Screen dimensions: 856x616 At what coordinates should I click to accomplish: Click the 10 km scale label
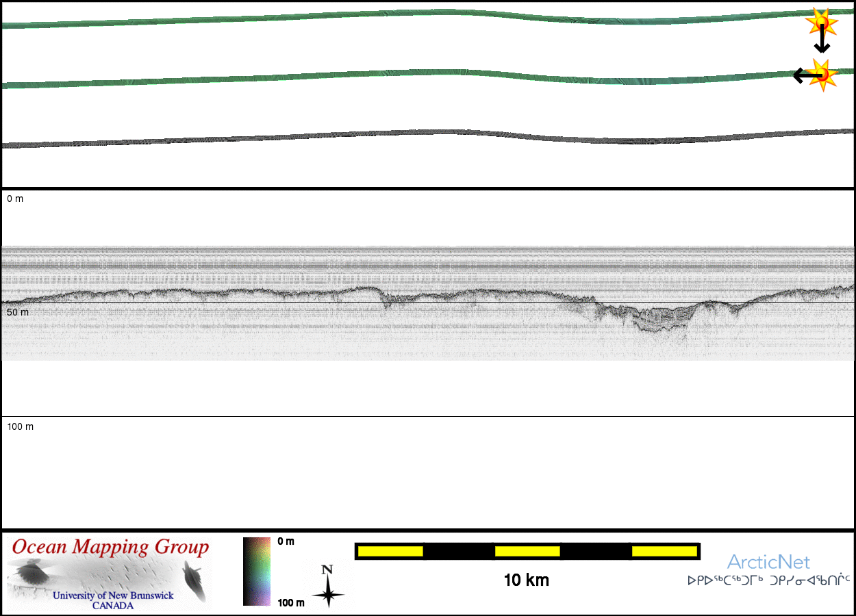coord(526,580)
